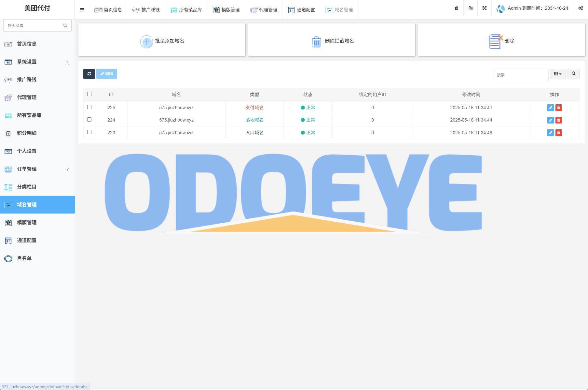Click the trash icon in top bar
This screenshot has height=390, width=588.
(457, 8)
